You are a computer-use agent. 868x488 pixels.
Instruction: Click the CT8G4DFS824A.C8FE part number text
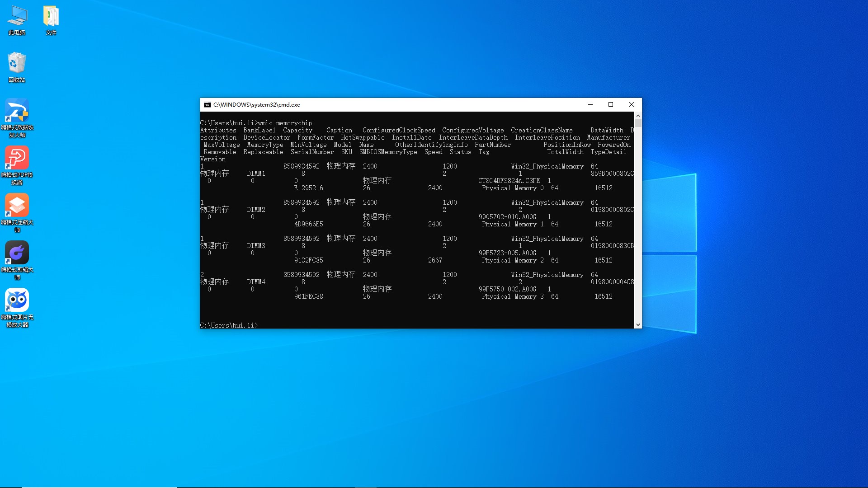click(x=509, y=181)
